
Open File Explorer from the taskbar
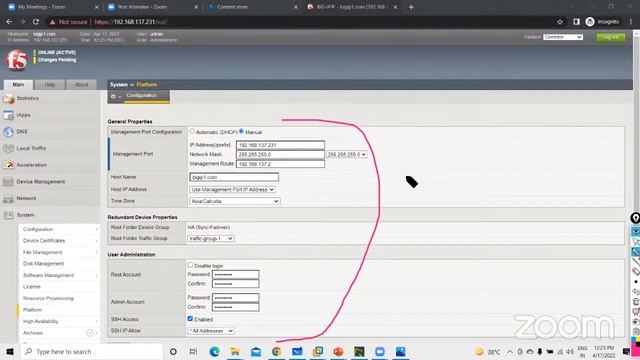pyautogui.click(x=235, y=351)
